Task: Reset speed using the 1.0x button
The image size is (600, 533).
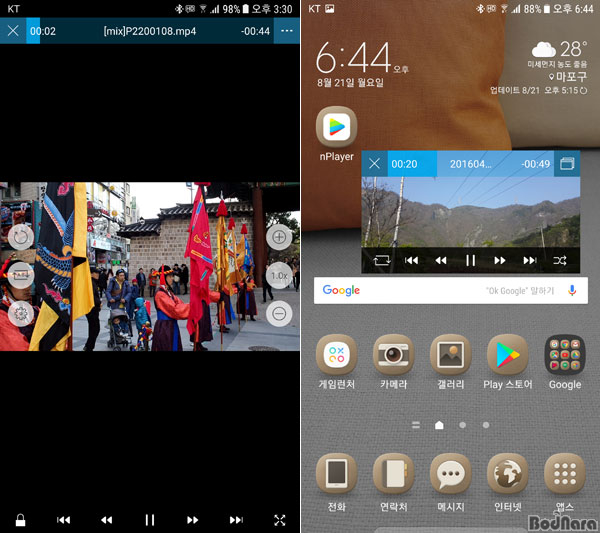Action: [x=280, y=276]
